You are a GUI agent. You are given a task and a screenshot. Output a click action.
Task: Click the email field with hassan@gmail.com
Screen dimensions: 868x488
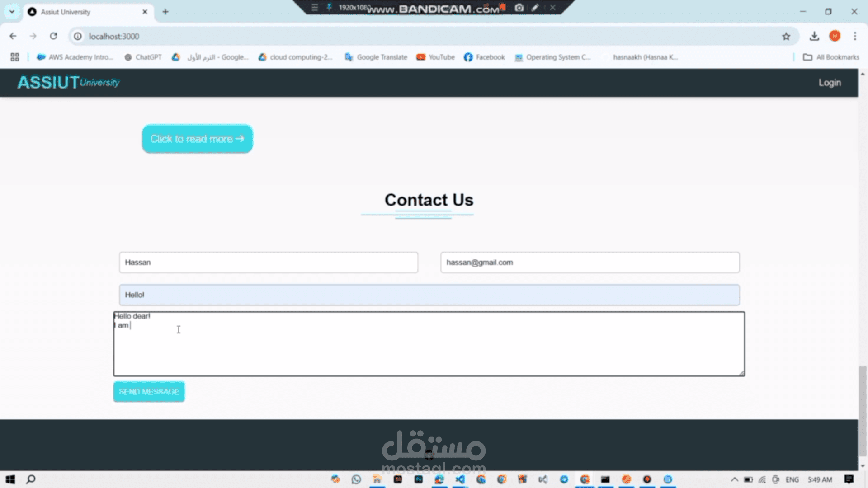point(590,263)
